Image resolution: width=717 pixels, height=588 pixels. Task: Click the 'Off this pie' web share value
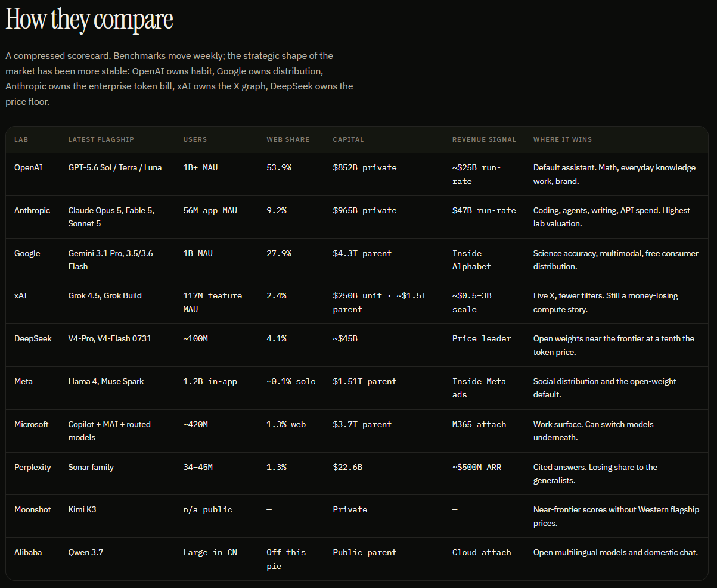coord(286,559)
